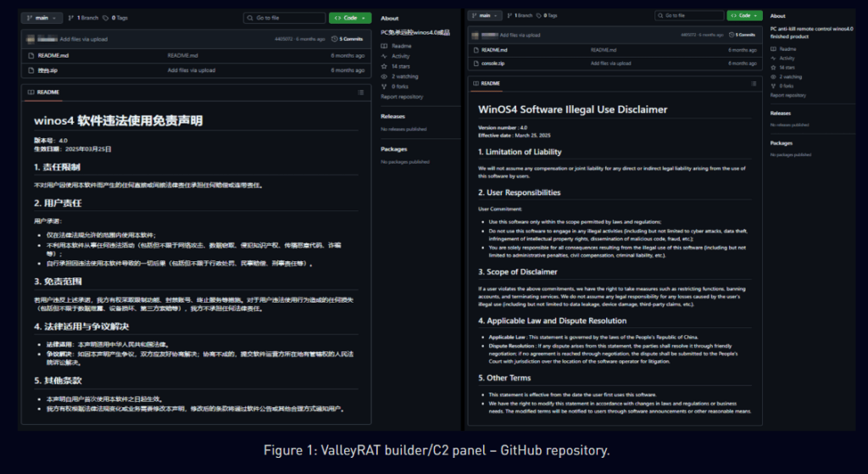Image resolution: width=868 pixels, height=474 pixels.
Task: Click Report repository in Chinese About sidebar
Action: pyautogui.click(x=402, y=97)
